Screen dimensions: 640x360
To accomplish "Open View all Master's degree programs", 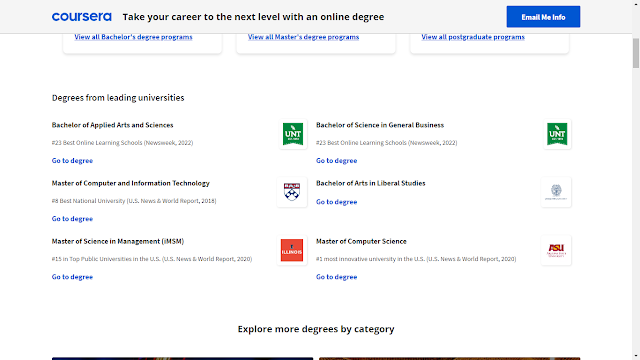I will [x=303, y=37].
